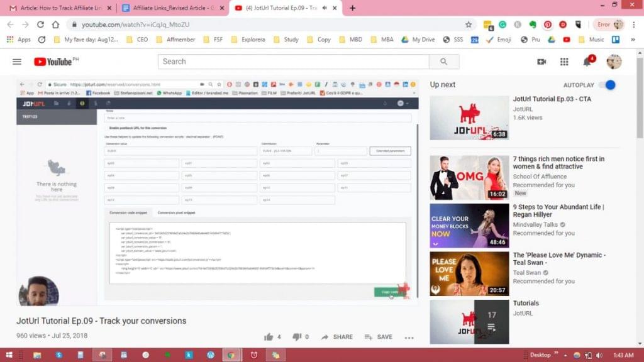Open the Apps bookmarks shortcut
The image size is (644, 362).
[19, 40]
